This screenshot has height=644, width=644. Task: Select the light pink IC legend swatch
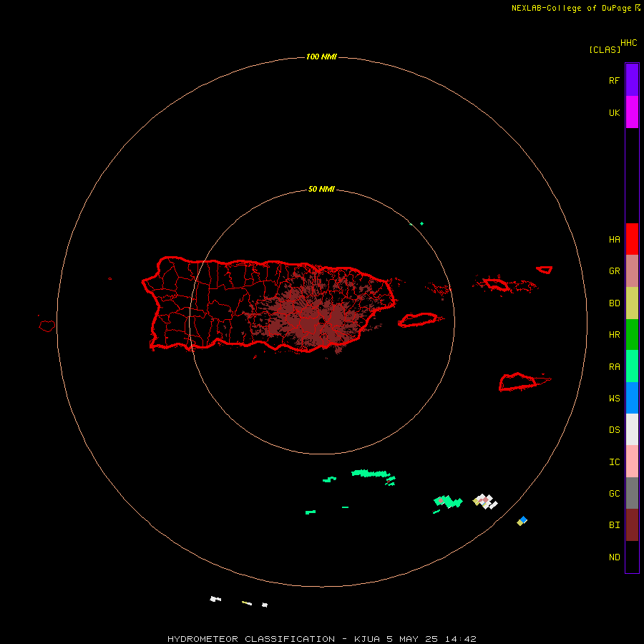[x=632, y=462]
